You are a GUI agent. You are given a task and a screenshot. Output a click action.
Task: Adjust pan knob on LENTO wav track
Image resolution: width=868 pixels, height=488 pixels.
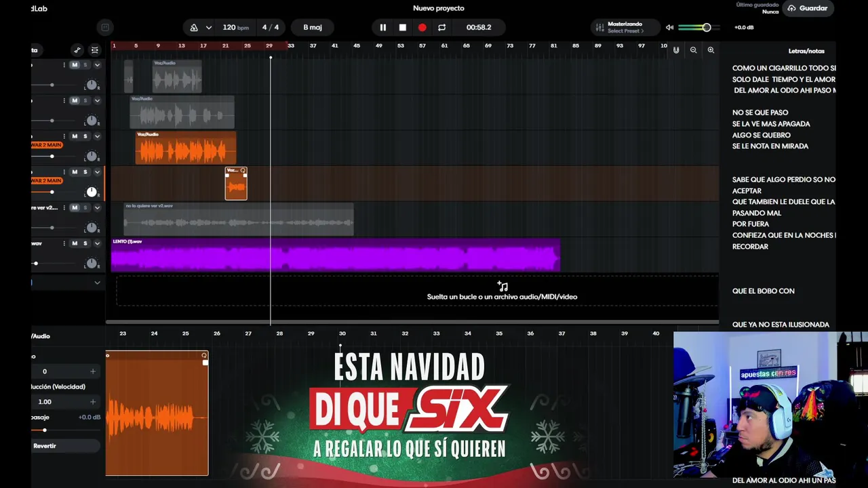[92, 263]
